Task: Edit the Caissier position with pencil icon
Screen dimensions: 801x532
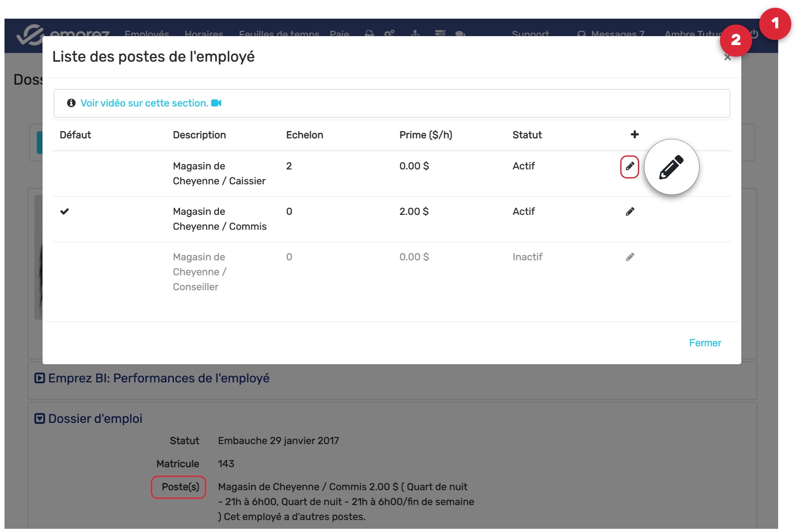Action: point(630,167)
